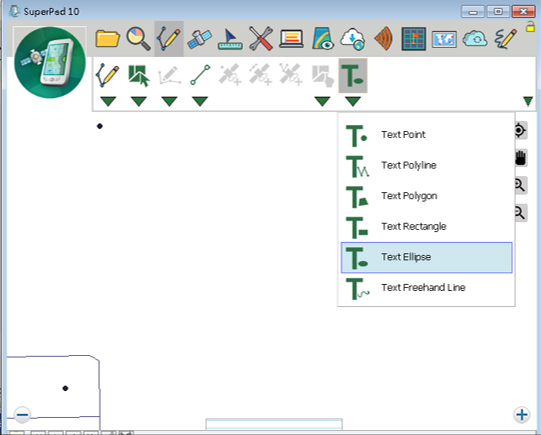
Task: Click the grid with red flag icon
Action: [414, 39]
